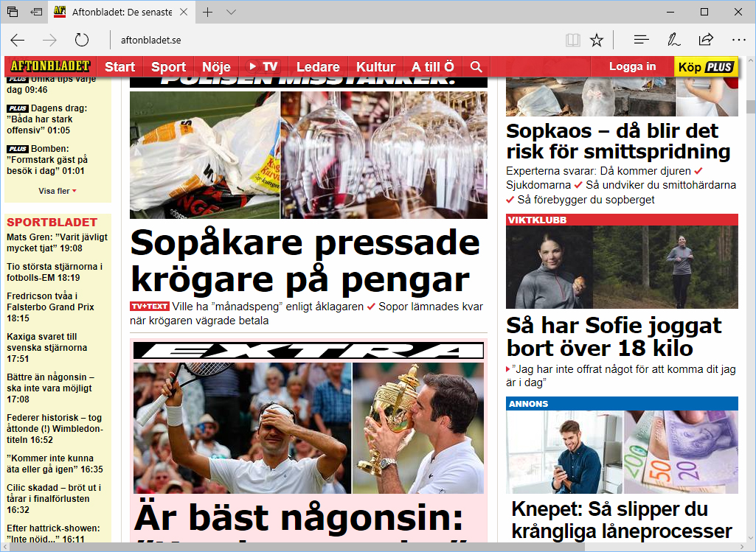Show tab previews chevron
756x552 pixels.
[x=231, y=12]
